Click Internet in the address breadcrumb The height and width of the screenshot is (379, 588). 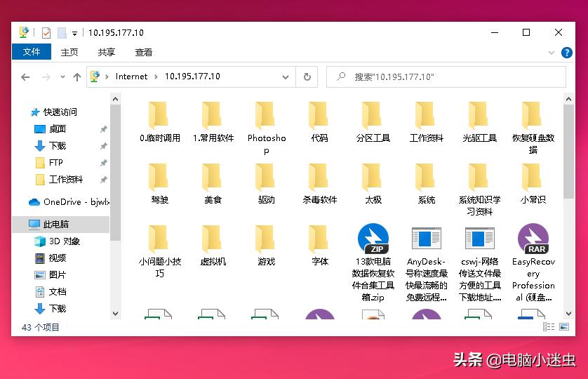click(131, 77)
